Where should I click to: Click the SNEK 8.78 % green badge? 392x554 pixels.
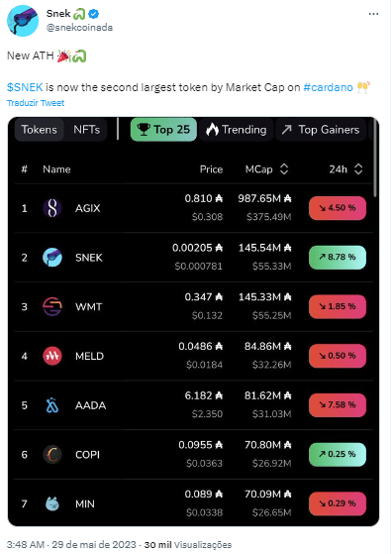click(338, 257)
